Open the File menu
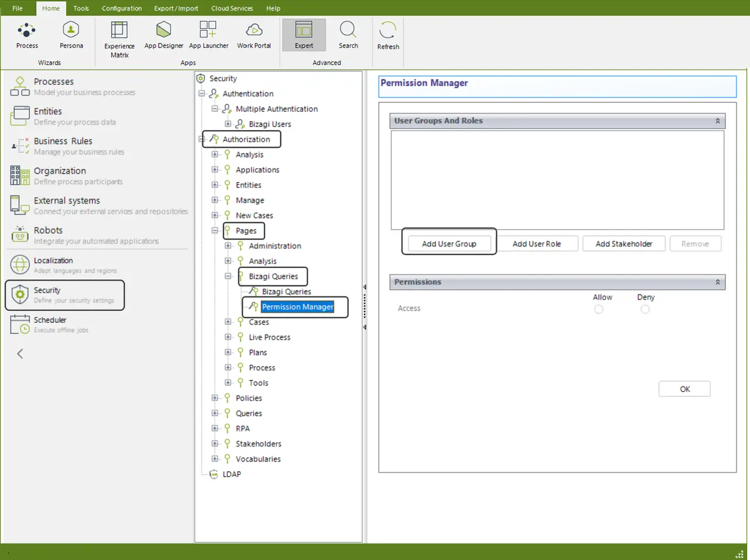This screenshot has width=750, height=560. 18,8
